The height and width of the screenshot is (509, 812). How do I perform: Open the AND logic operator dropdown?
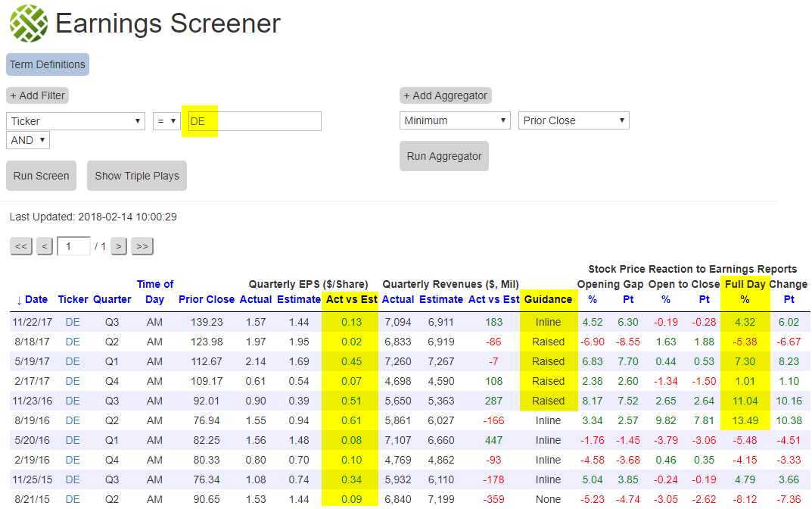tap(27, 139)
